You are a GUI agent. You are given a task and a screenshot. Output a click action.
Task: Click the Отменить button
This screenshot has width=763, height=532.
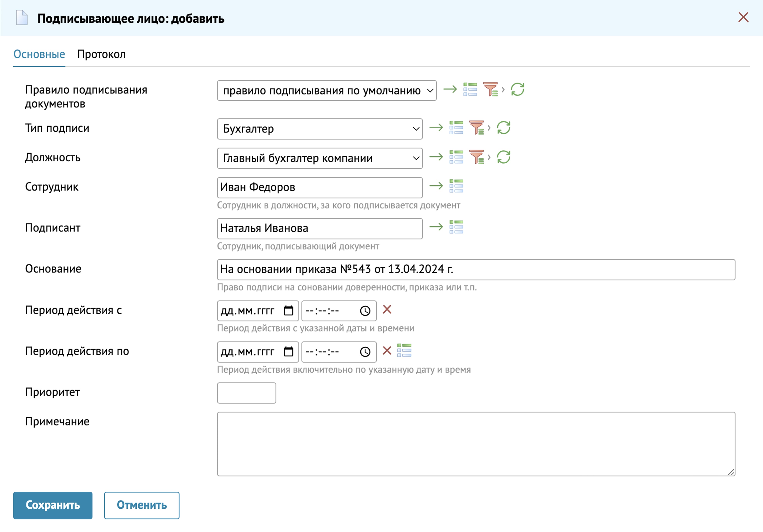pyautogui.click(x=142, y=505)
